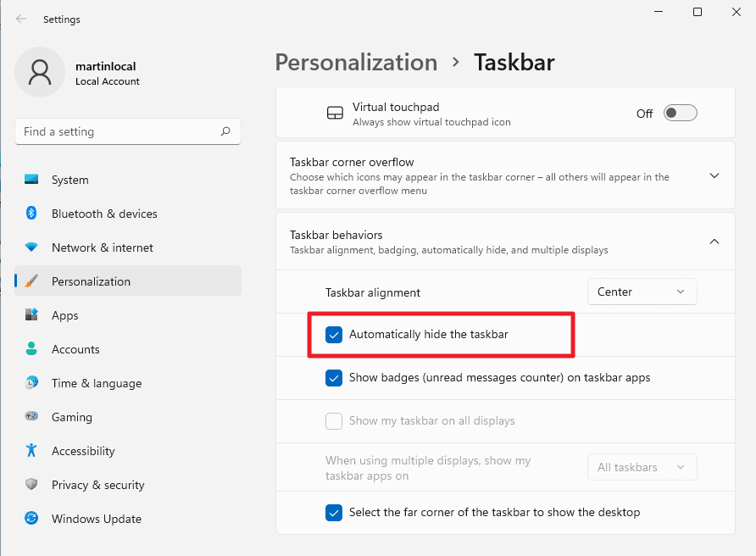Click the System monitor icon in sidebar

[x=31, y=180]
